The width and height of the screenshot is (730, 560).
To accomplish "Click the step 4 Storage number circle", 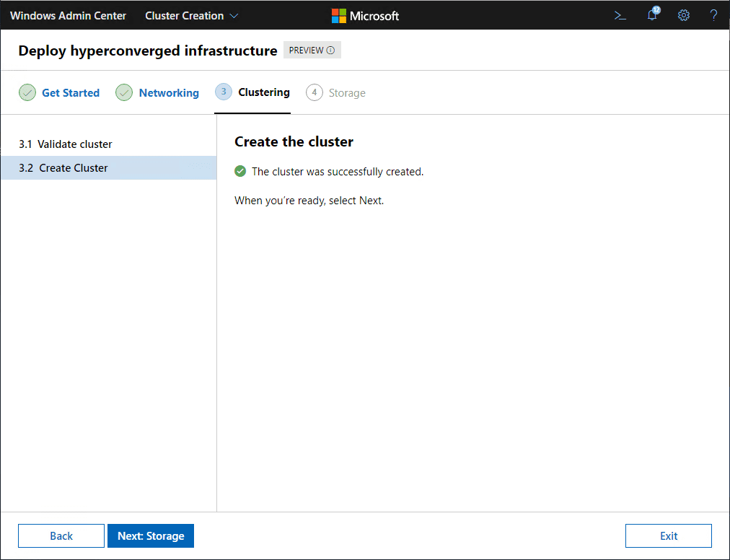I will [315, 92].
